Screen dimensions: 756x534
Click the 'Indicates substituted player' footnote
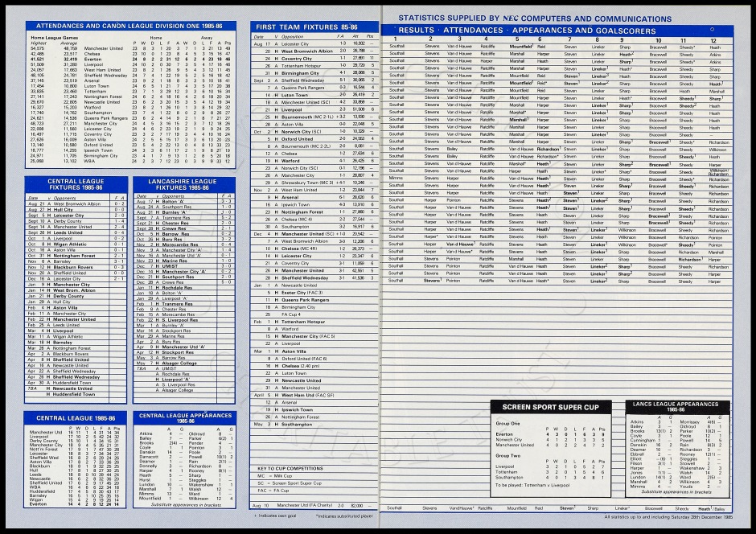345,516
